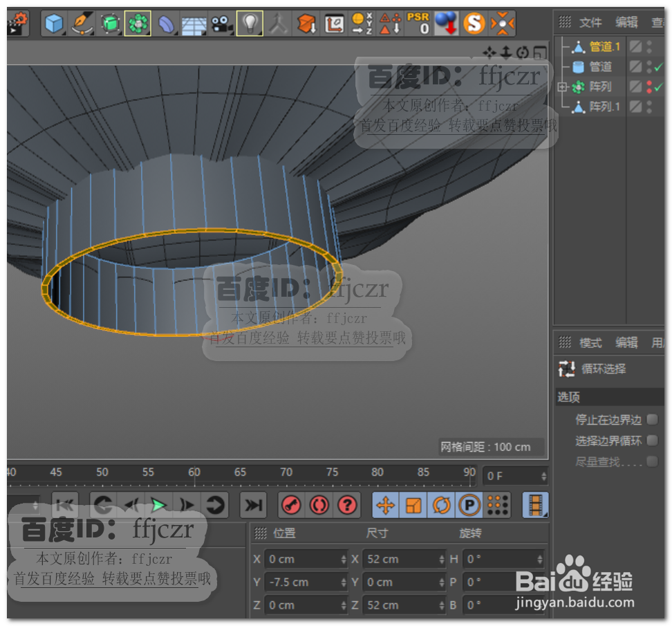Play the animation forward
The height and width of the screenshot is (626, 672).
(x=159, y=505)
